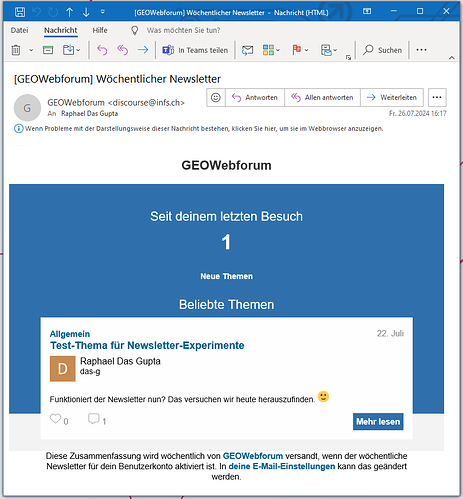Click the timestamp Fr. 26.07.2024 16:17
This screenshot has width=463, height=499.
pos(417,114)
